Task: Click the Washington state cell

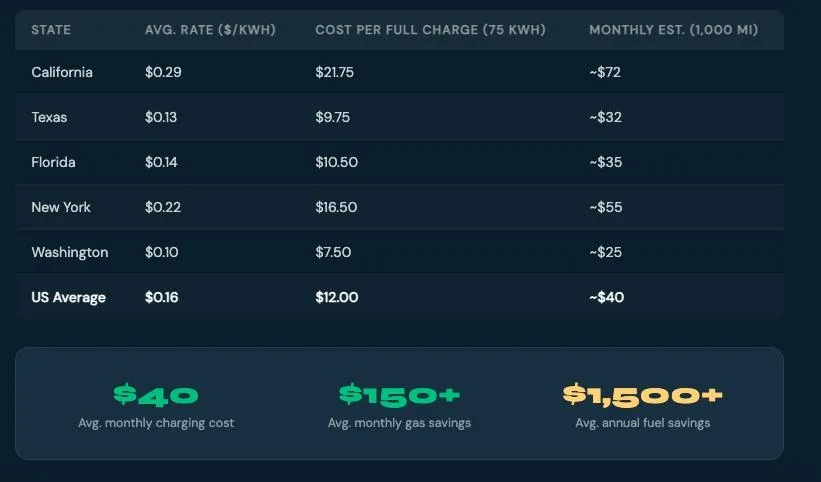Action: (70, 252)
